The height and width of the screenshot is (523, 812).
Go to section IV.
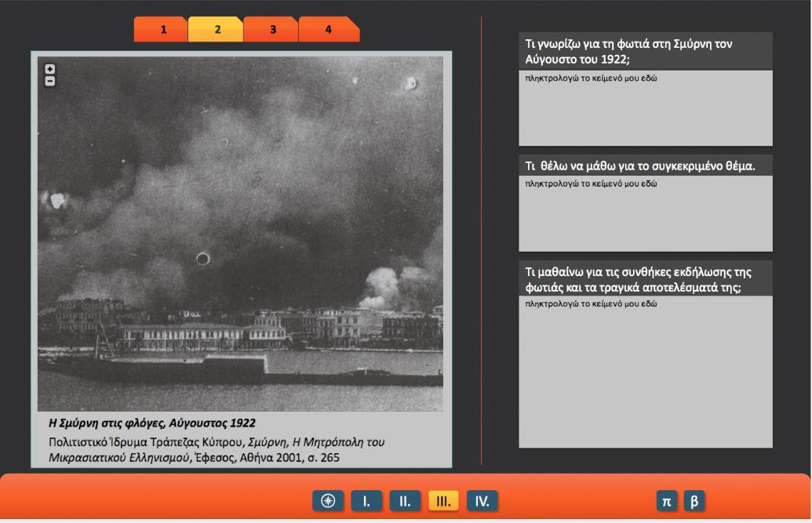tap(482, 501)
